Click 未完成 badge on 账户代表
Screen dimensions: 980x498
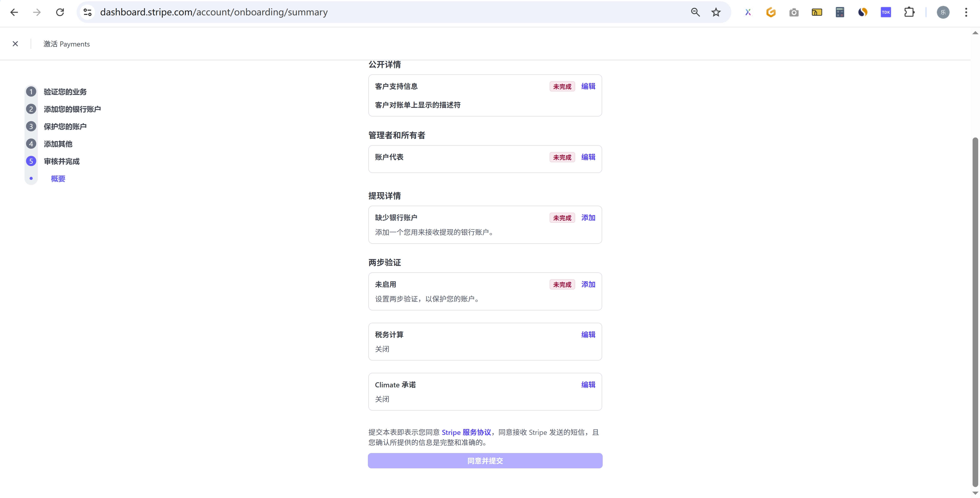pyautogui.click(x=562, y=158)
